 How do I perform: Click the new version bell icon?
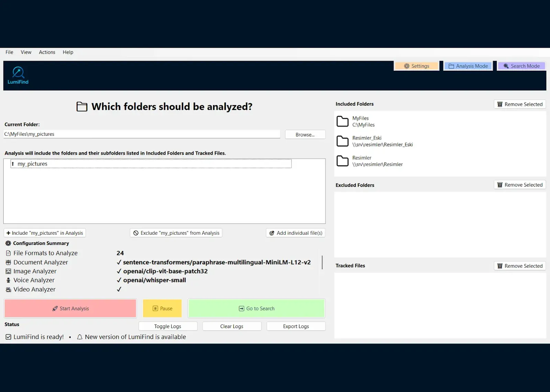pyautogui.click(x=80, y=337)
